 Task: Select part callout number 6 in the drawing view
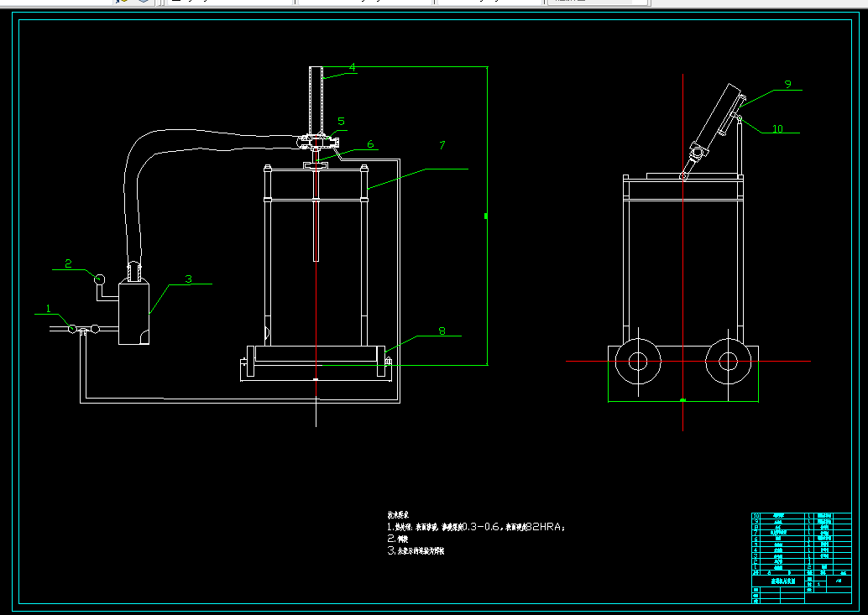[x=370, y=144]
